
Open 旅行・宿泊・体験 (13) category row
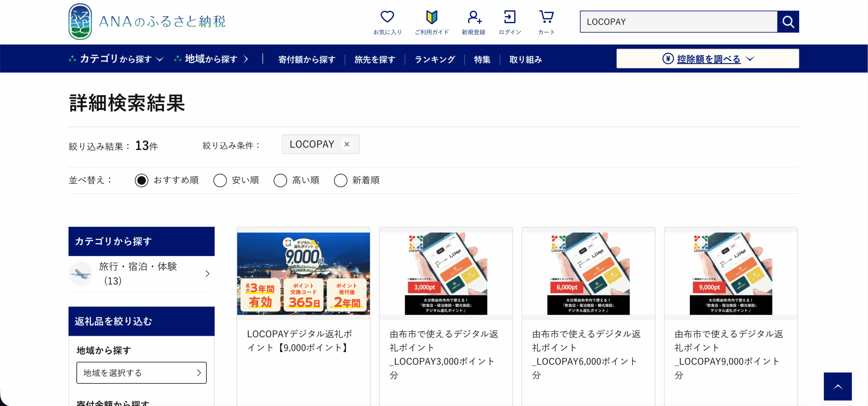pyautogui.click(x=141, y=274)
